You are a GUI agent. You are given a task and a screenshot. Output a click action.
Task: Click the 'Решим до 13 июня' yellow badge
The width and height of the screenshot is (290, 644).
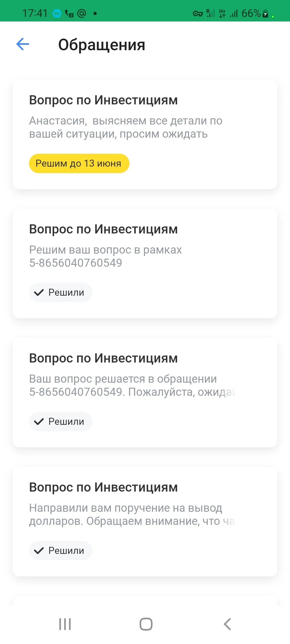79,163
